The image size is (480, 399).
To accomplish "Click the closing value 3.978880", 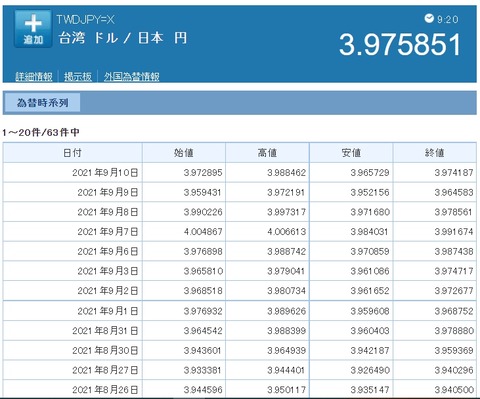I will point(454,331).
